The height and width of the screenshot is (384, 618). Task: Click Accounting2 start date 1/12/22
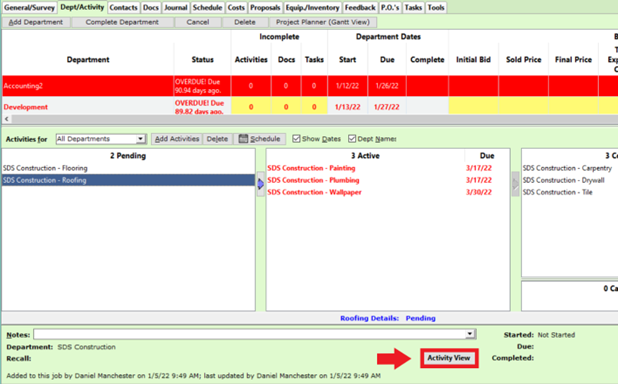pyautogui.click(x=347, y=86)
